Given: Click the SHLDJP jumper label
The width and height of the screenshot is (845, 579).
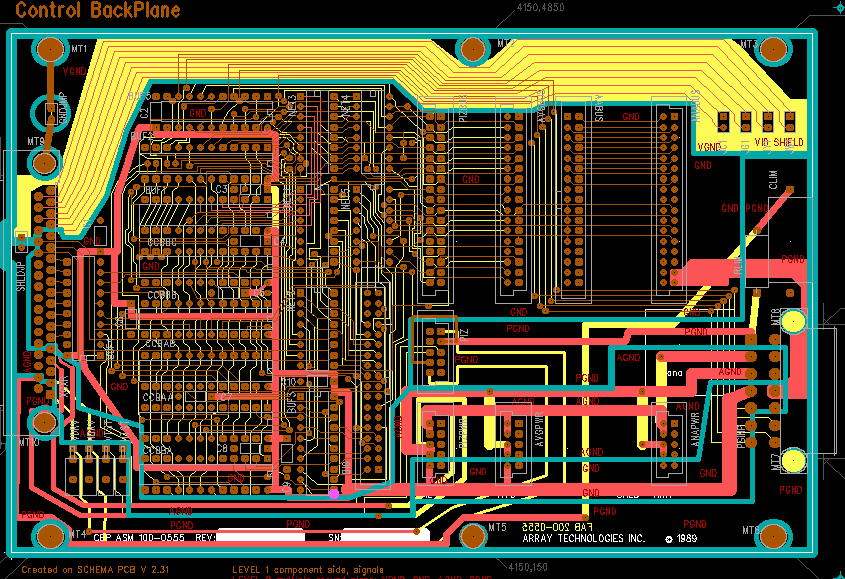Looking at the screenshot, I should tap(21, 276).
